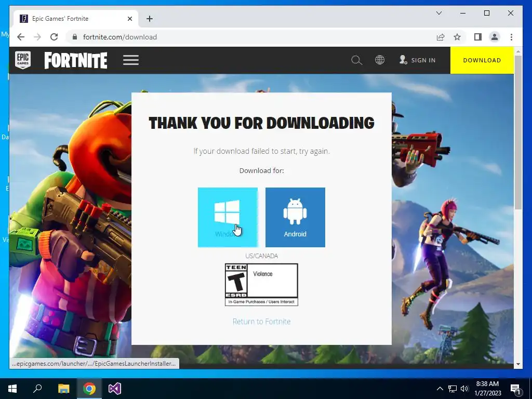Maximize the Chrome window
The width and height of the screenshot is (532, 399).
coord(486,13)
